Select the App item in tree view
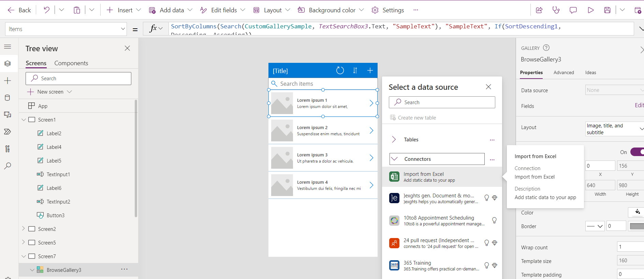 tap(43, 106)
